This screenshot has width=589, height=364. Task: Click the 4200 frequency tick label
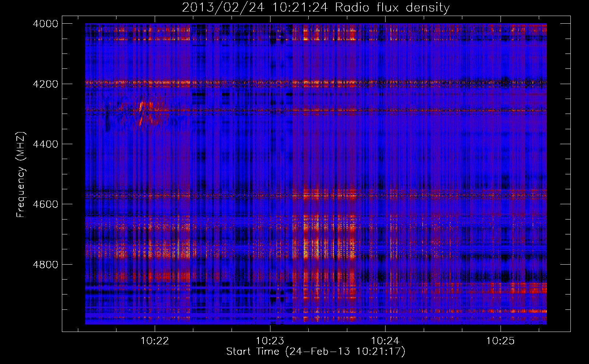46,84
